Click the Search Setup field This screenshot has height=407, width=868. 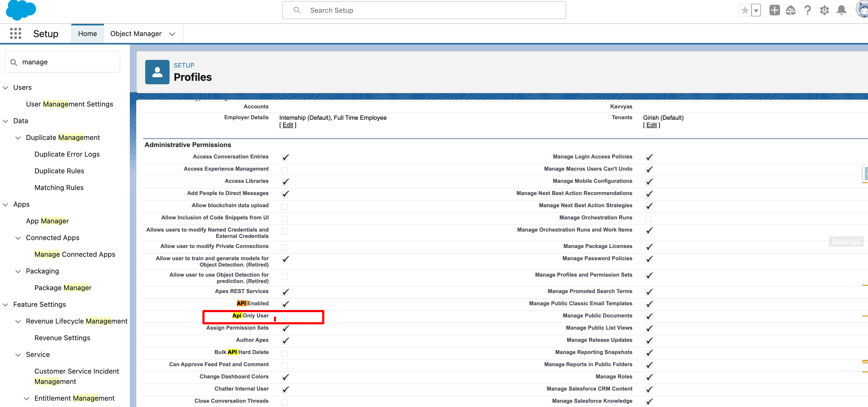pyautogui.click(x=424, y=10)
